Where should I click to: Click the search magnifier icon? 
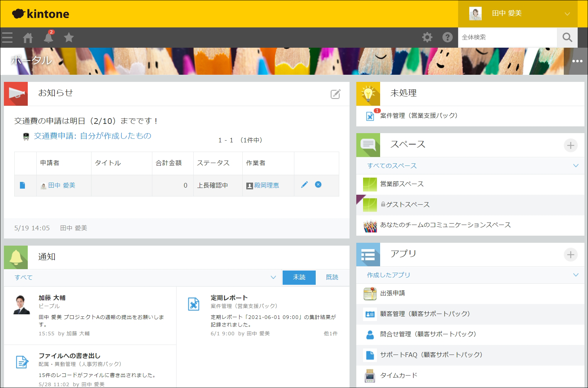pos(567,37)
